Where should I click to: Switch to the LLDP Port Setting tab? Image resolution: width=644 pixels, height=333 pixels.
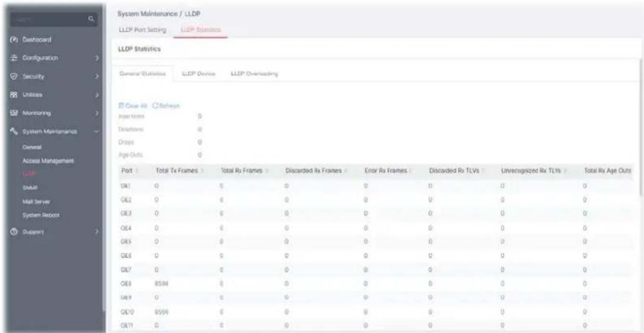(x=142, y=30)
